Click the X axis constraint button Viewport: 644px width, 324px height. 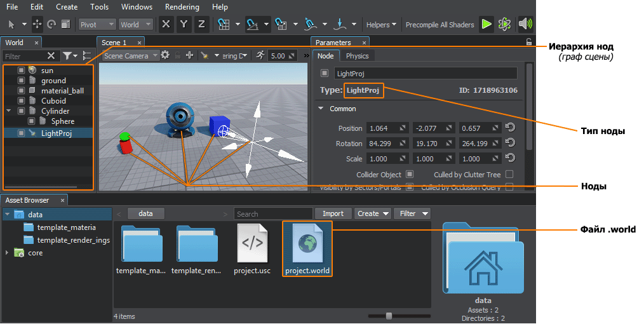point(166,25)
